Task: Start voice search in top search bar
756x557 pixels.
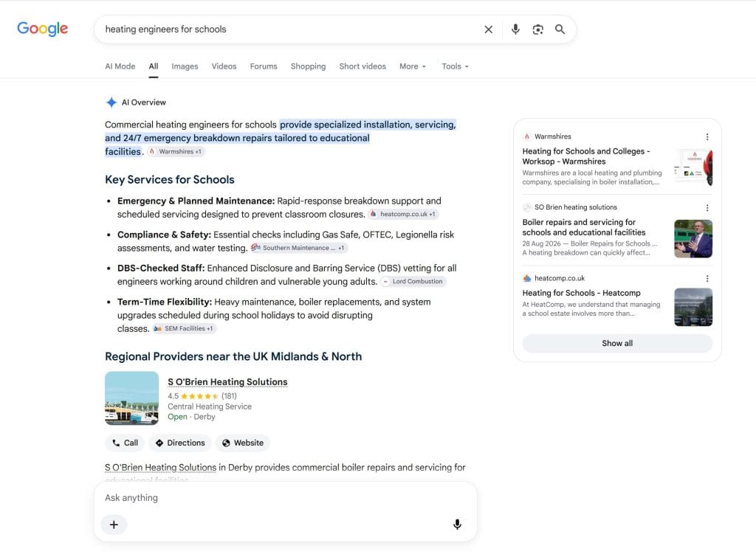Action: click(x=515, y=30)
